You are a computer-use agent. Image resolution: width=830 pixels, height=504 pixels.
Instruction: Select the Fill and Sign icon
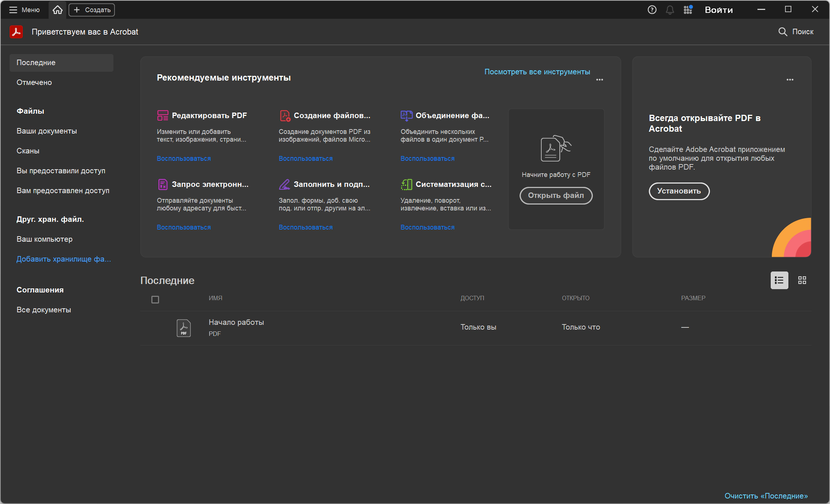click(x=284, y=184)
